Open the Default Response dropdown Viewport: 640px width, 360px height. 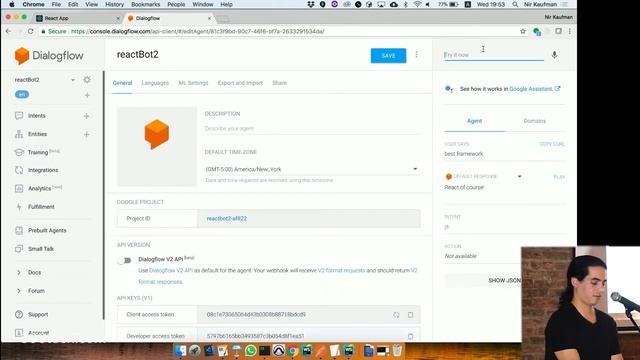click(x=520, y=177)
